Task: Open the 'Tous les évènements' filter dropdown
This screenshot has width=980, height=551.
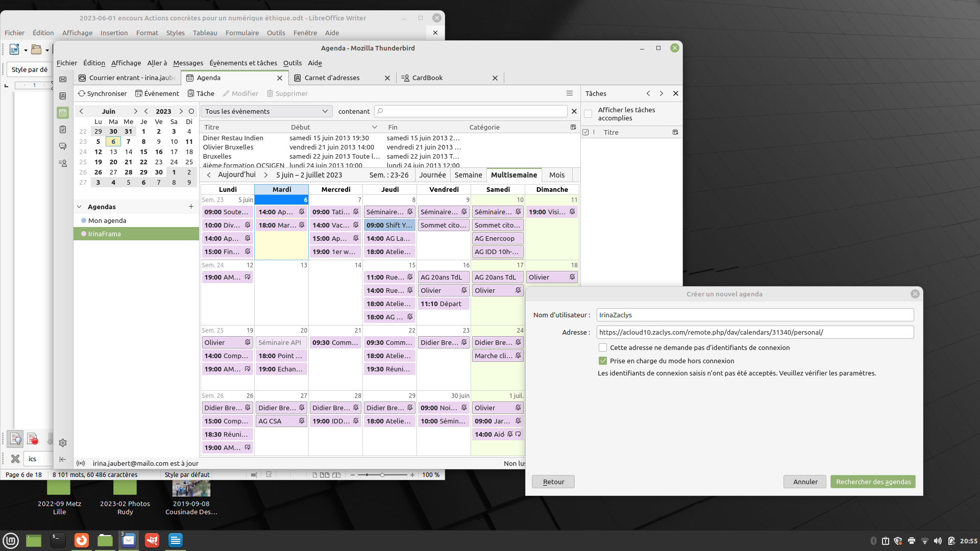Action: point(266,111)
